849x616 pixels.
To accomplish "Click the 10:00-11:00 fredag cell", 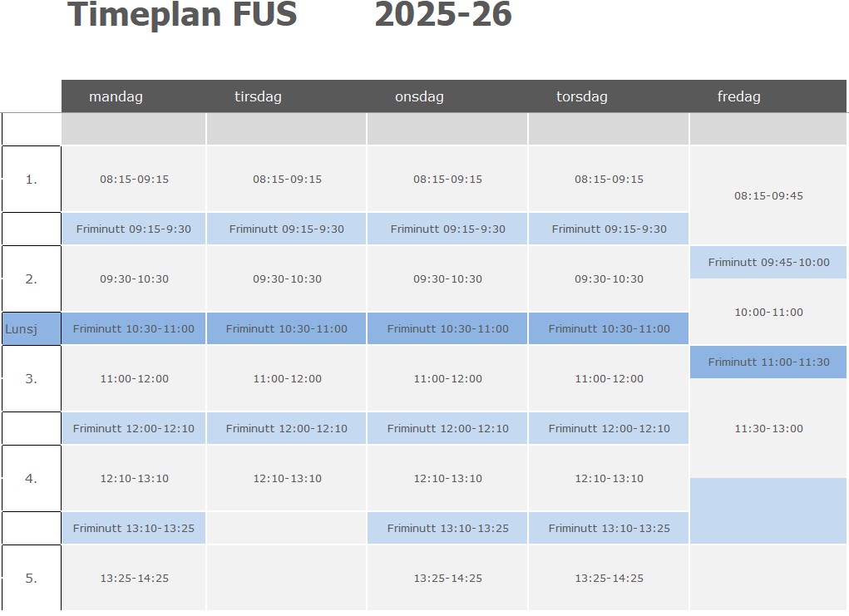I will coord(768,313).
